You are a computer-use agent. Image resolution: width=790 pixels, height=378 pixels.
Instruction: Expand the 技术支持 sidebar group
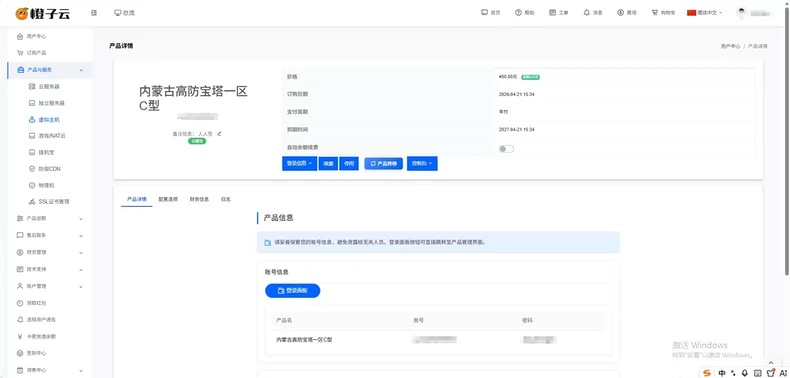50,269
